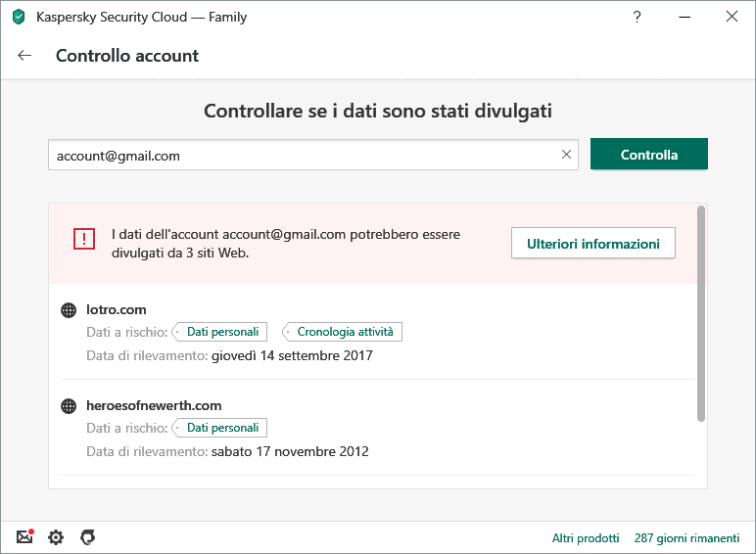Click the back arrow icon

pos(24,56)
